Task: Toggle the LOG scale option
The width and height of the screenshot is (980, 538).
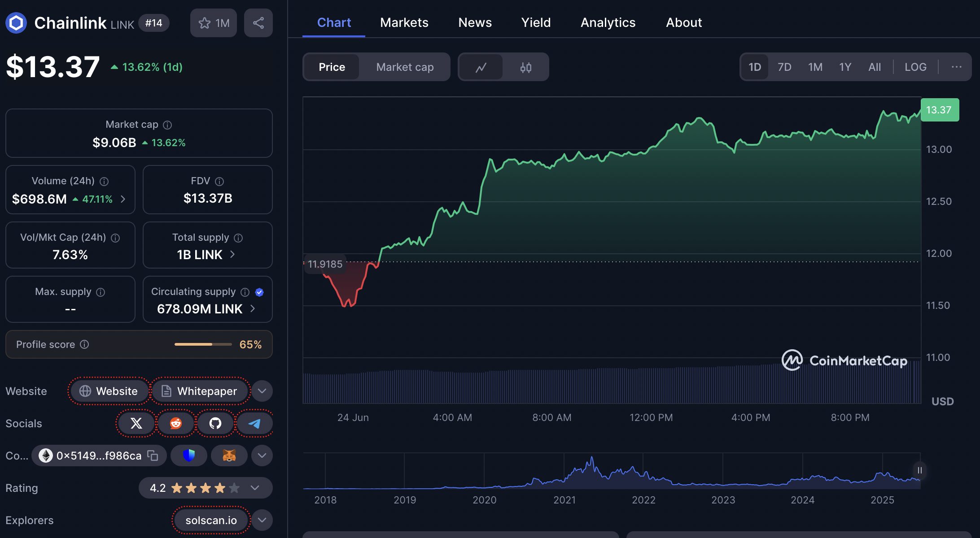Action: click(915, 67)
